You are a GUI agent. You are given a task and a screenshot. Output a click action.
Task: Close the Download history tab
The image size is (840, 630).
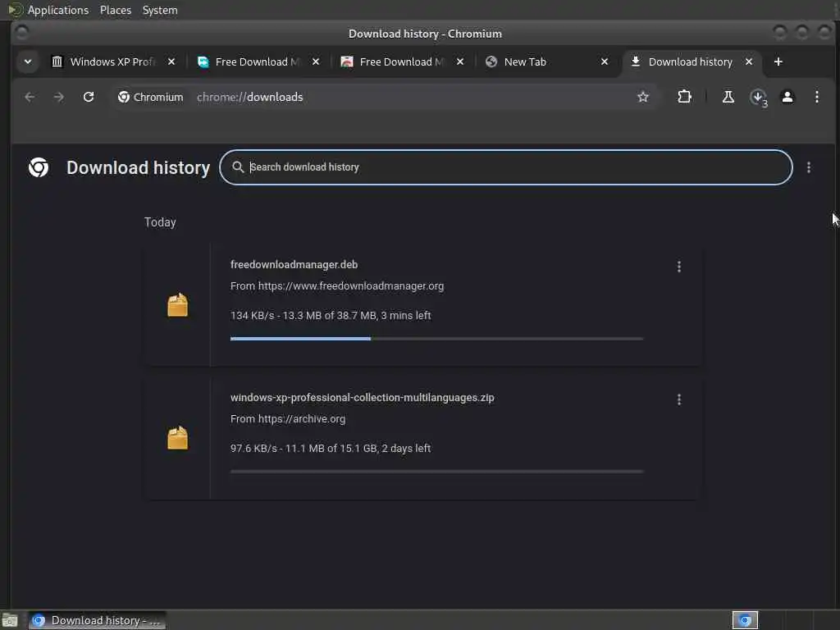[749, 62]
